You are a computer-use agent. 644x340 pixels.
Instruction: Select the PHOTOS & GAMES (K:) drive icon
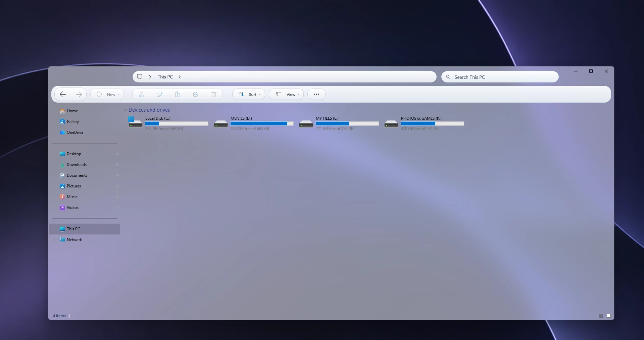(391, 124)
